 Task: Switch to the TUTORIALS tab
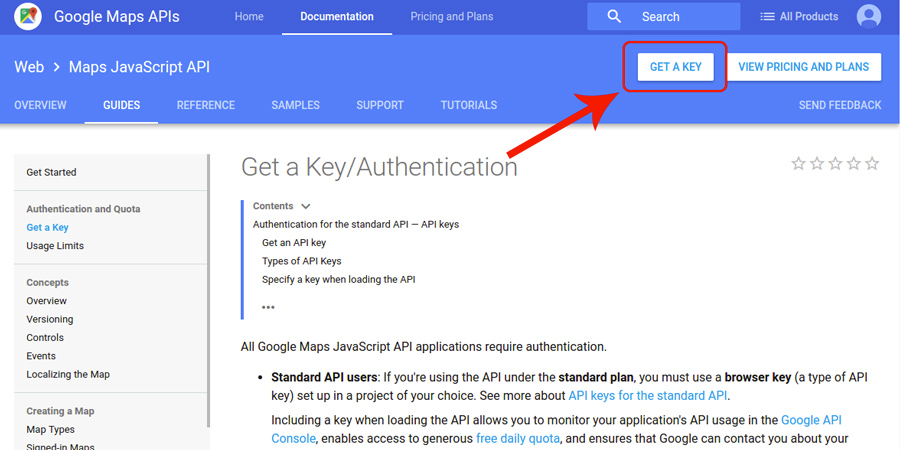[469, 105]
